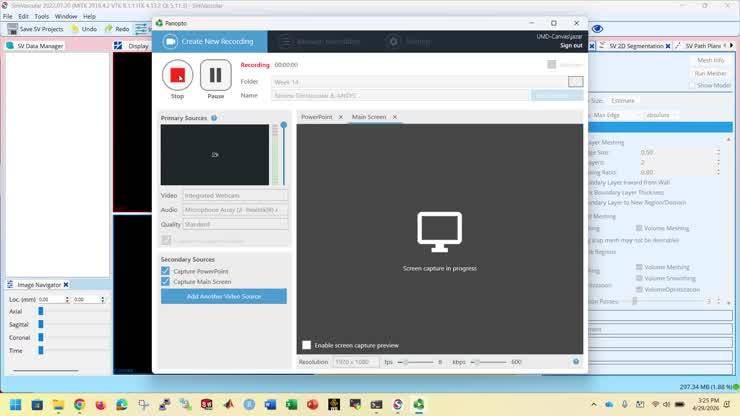Open the Audio microphone dropdown
This screenshot has width=740, height=416.
[235, 210]
